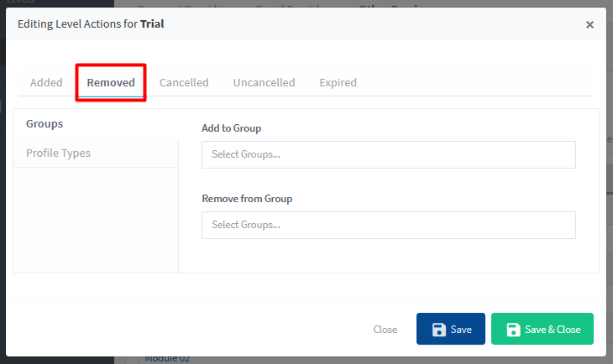Image resolution: width=613 pixels, height=364 pixels.
Task: Open the Cancelled tab
Action: click(184, 82)
